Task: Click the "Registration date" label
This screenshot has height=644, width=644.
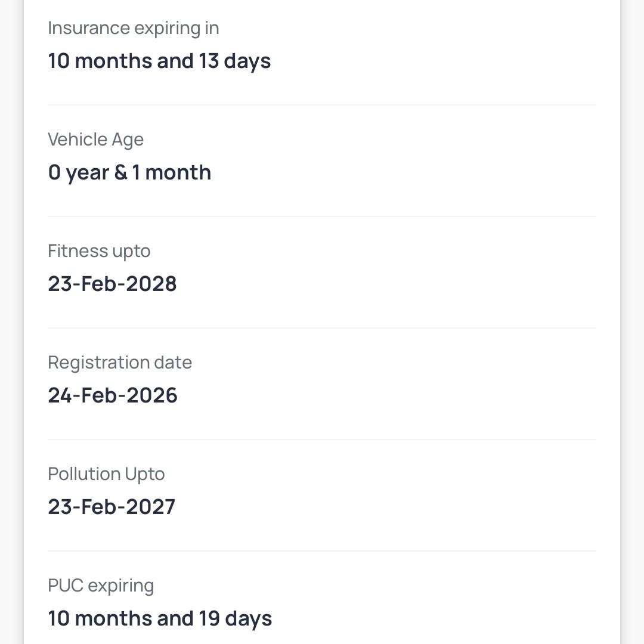Action: [x=120, y=363]
